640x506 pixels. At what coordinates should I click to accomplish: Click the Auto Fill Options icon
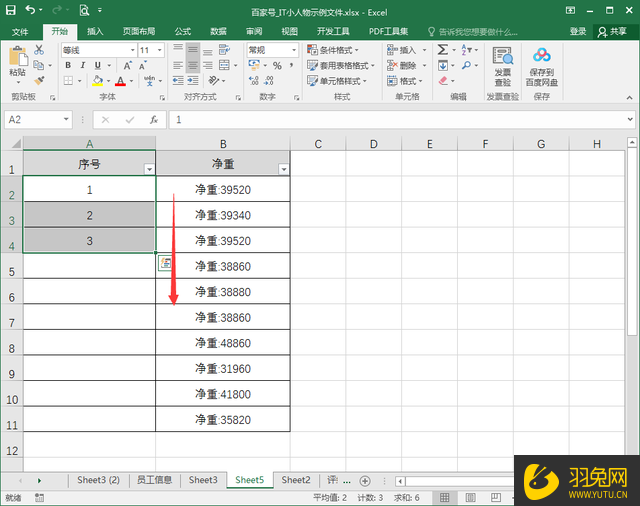click(x=165, y=263)
